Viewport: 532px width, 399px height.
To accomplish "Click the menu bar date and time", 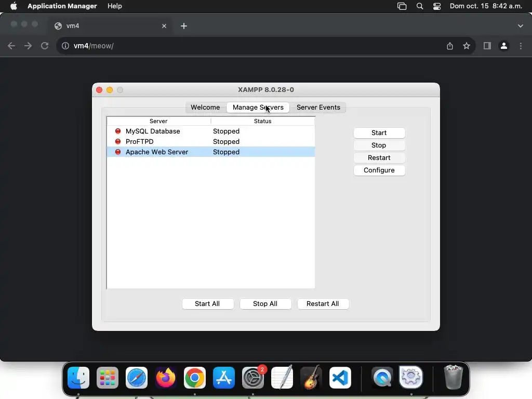I will pyautogui.click(x=486, y=6).
